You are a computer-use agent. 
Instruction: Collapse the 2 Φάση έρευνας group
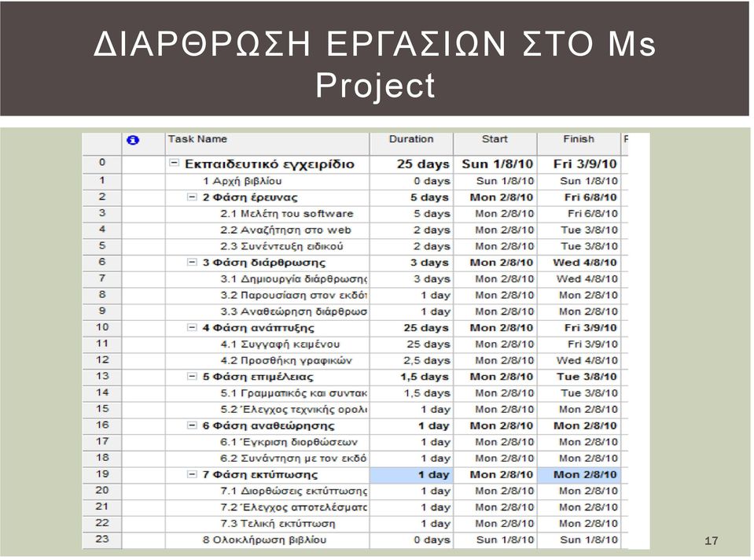click(192, 197)
